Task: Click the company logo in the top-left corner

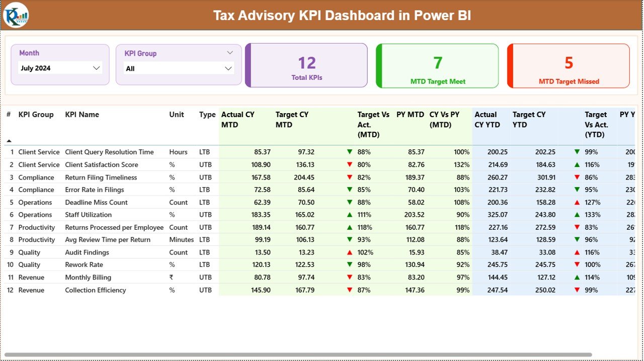Action: pos(16,15)
